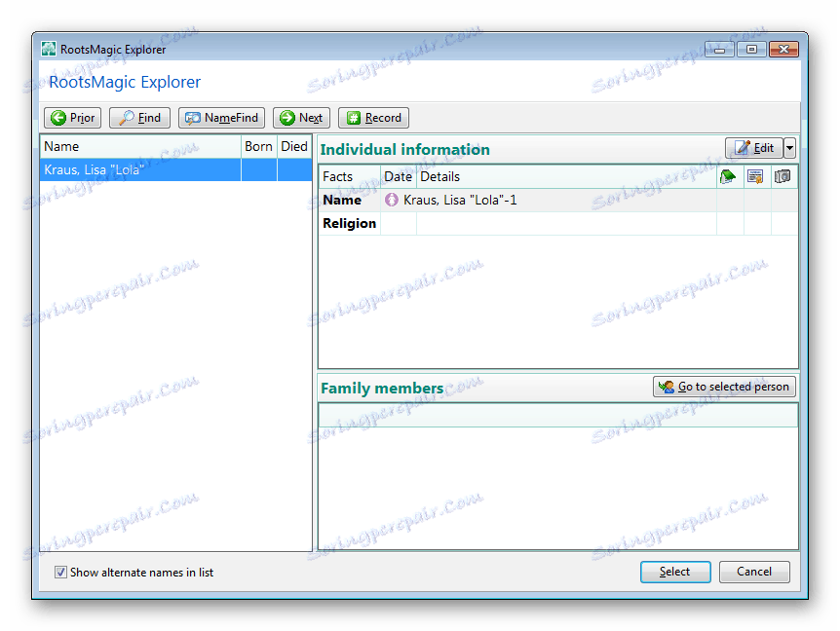The width and height of the screenshot is (840, 631).
Task: Click the Record number button
Action: (x=373, y=118)
